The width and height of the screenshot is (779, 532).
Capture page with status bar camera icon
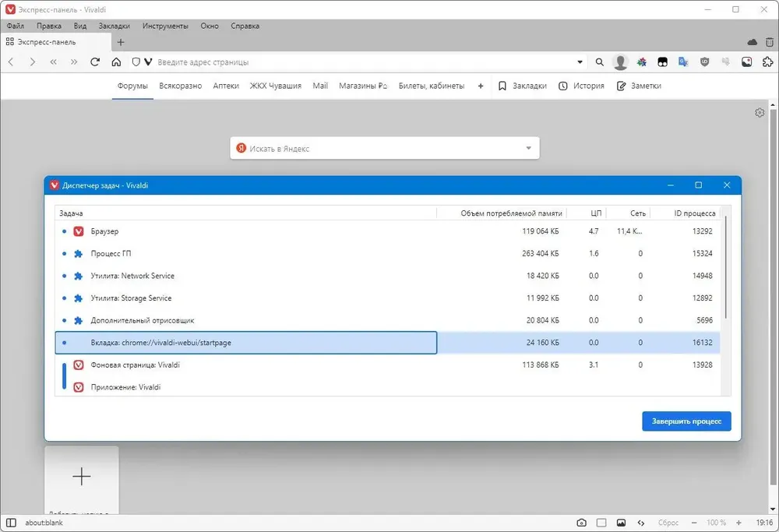point(581,523)
